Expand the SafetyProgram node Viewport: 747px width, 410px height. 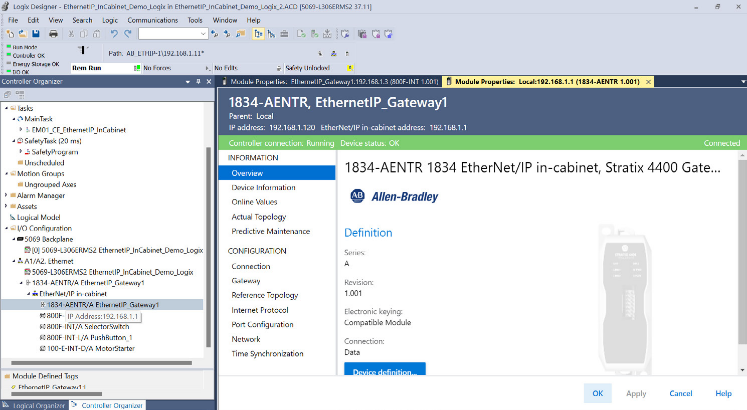tap(21, 151)
